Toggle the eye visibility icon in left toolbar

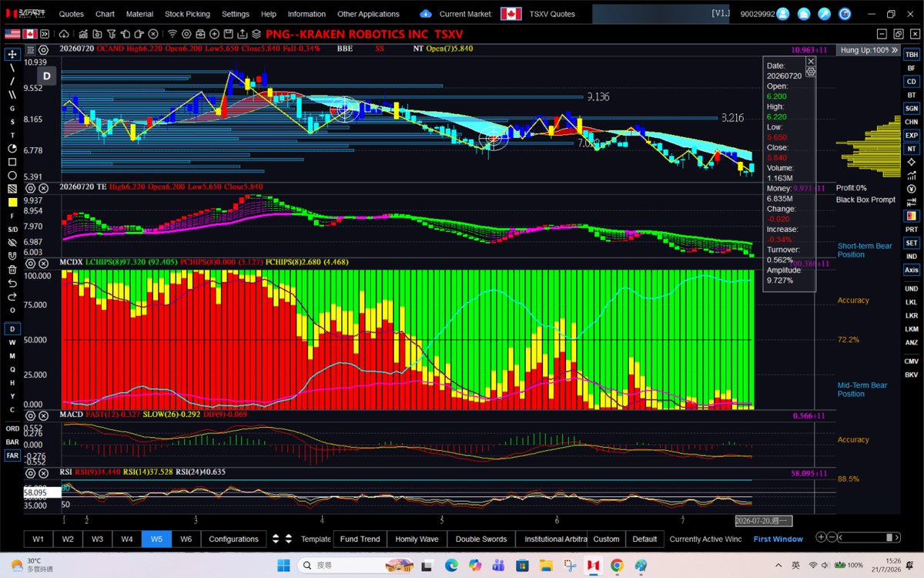pyautogui.click(x=12, y=243)
